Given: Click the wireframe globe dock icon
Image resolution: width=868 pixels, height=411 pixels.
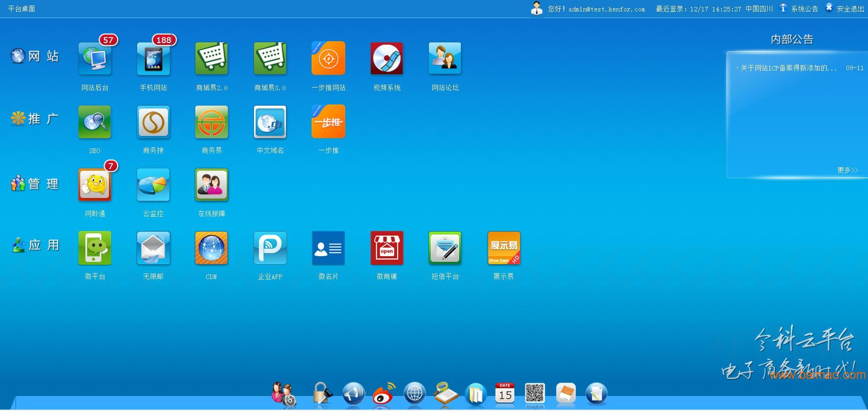Looking at the screenshot, I should coord(415,394).
